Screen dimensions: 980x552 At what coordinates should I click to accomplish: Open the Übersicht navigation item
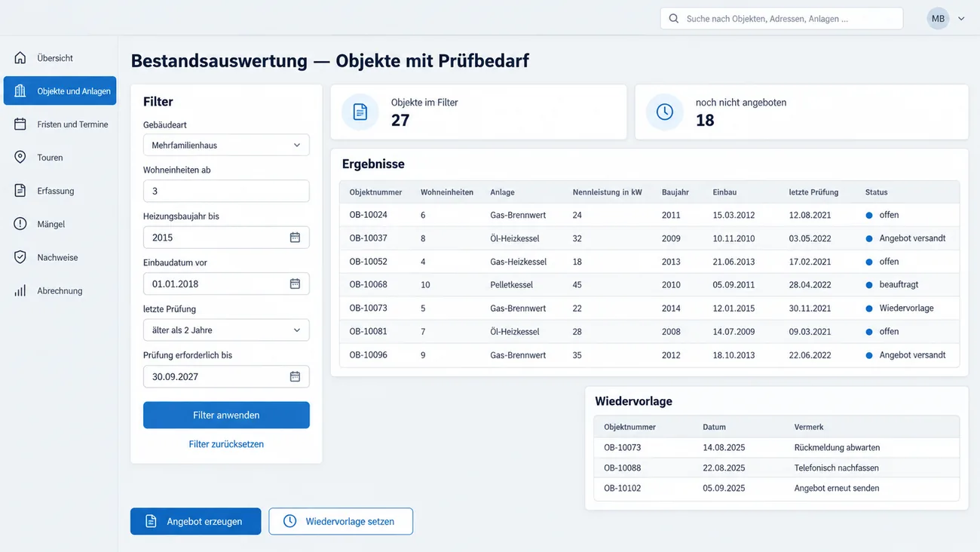click(x=59, y=58)
